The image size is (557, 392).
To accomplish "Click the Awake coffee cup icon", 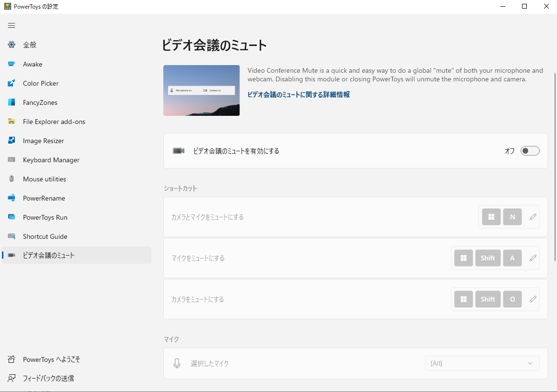I will [x=11, y=64].
